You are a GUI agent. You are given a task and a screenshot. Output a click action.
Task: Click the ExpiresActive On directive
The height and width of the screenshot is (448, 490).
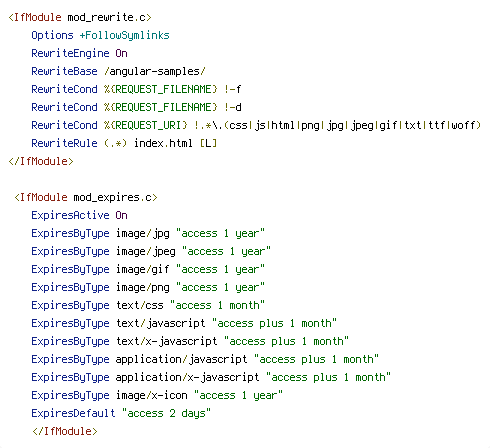[79, 215]
